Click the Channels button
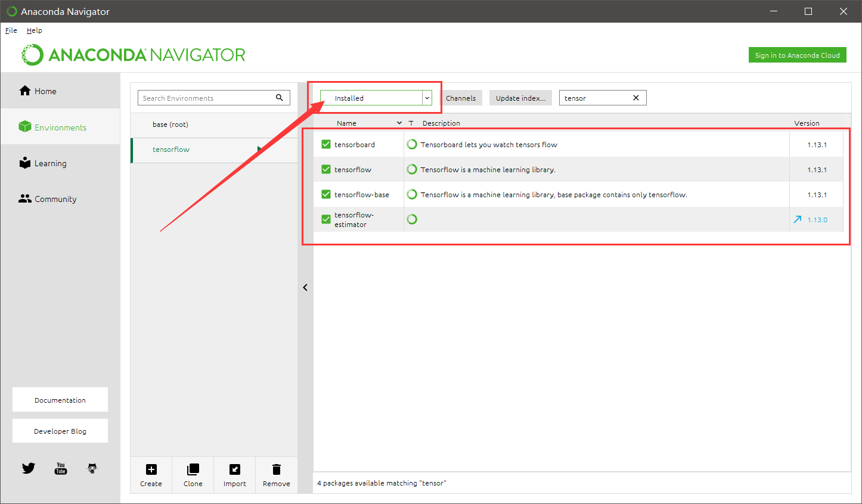The image size is (862, 504). pyautogui.click(x=461, y=98)
